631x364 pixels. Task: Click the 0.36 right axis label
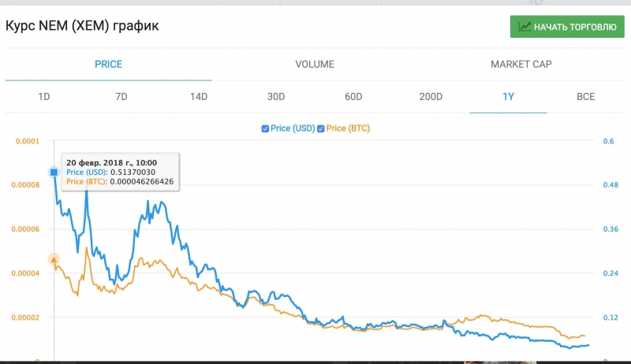click(x=610, y=229)
